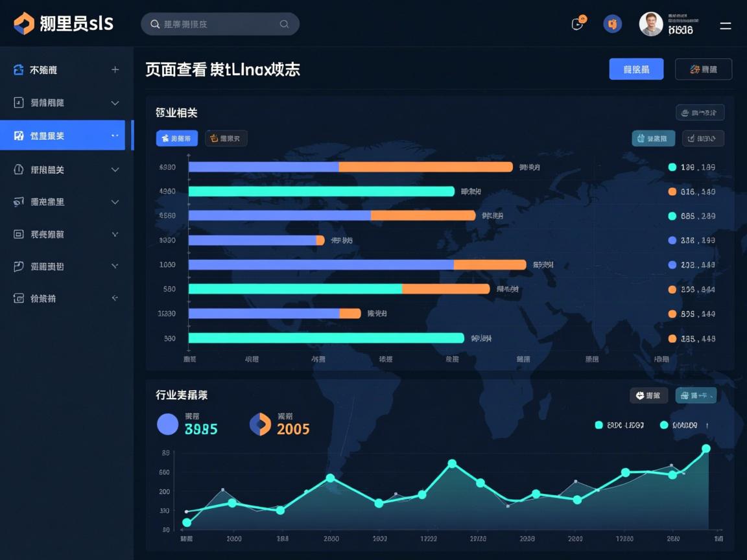Click the teal download icon on the bar chart panel
This screenshot has height=560, width=747.
653,138
